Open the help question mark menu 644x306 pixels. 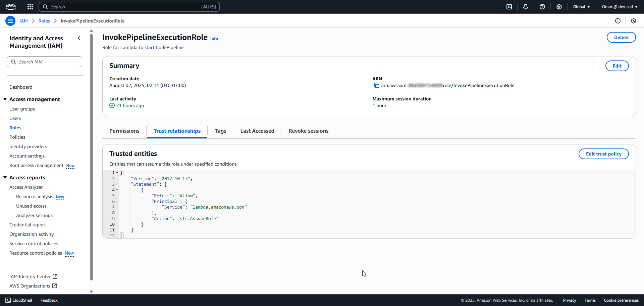[542, 7]
